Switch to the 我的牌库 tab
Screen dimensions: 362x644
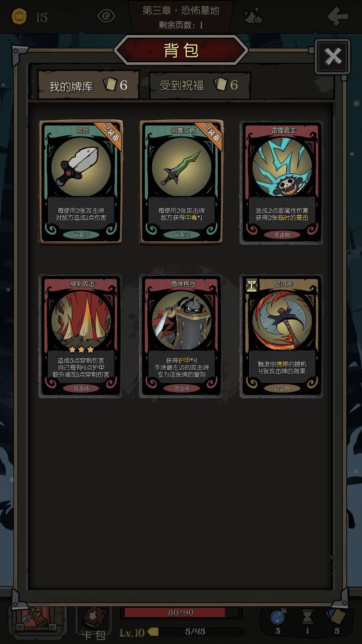pos(88,85)
